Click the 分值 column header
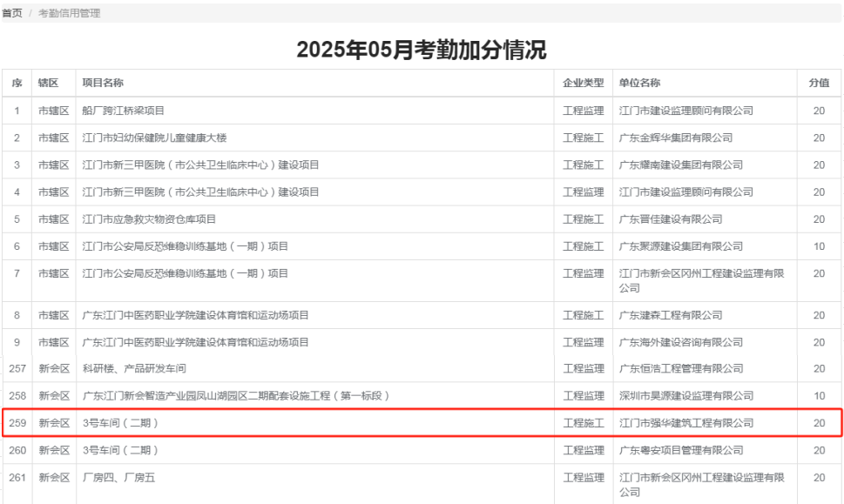Viewport: 844px width, 504px height. click(x=818, y=83)
